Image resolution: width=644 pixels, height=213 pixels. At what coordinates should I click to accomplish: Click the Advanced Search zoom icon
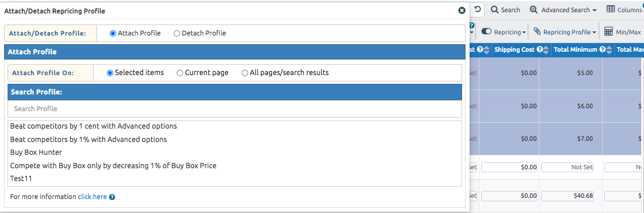pos(534,9)
